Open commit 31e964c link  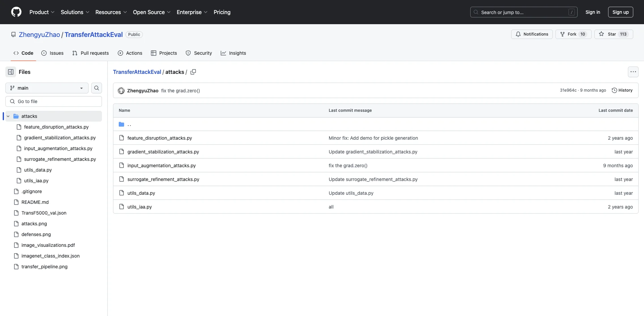pos(568,90)
